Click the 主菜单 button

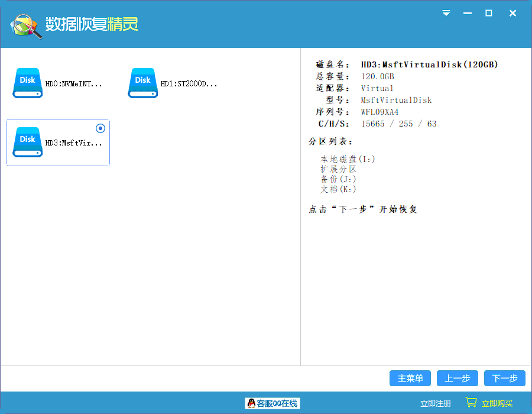point(410,378)
